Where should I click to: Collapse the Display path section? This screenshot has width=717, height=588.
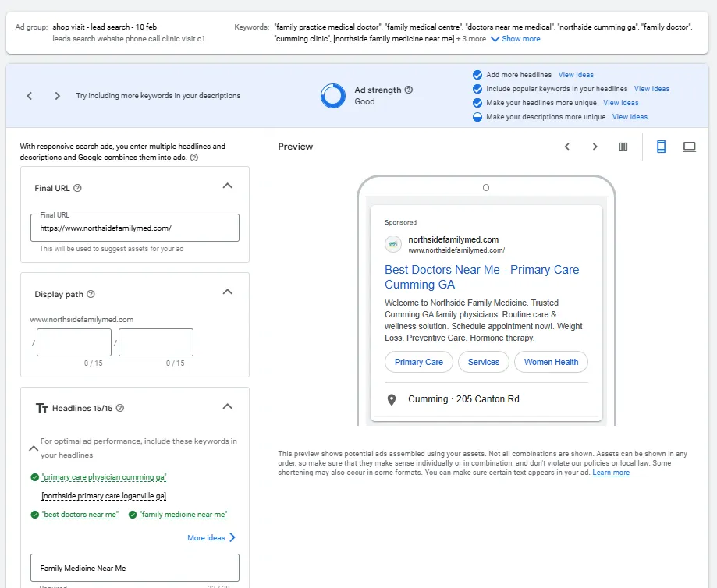click(x=227, y=292)
